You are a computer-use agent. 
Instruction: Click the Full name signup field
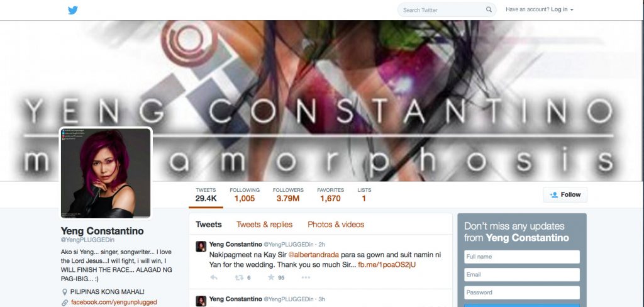point(522,257)
